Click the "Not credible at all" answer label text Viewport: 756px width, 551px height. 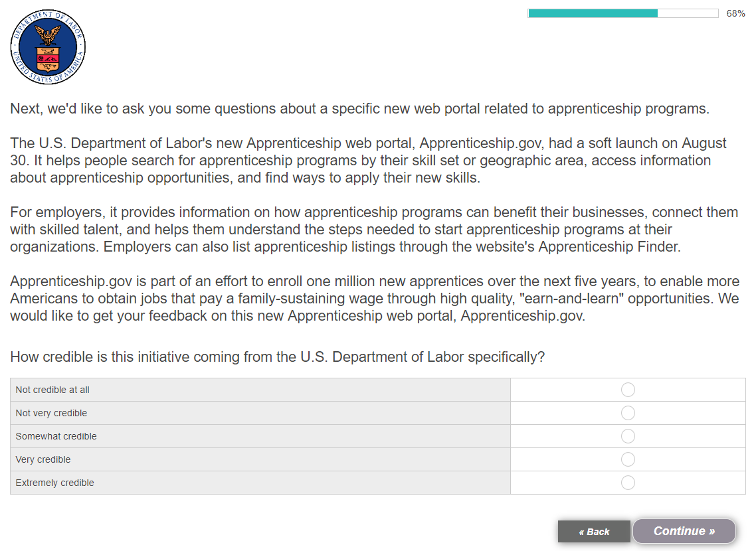pos(52,390)
